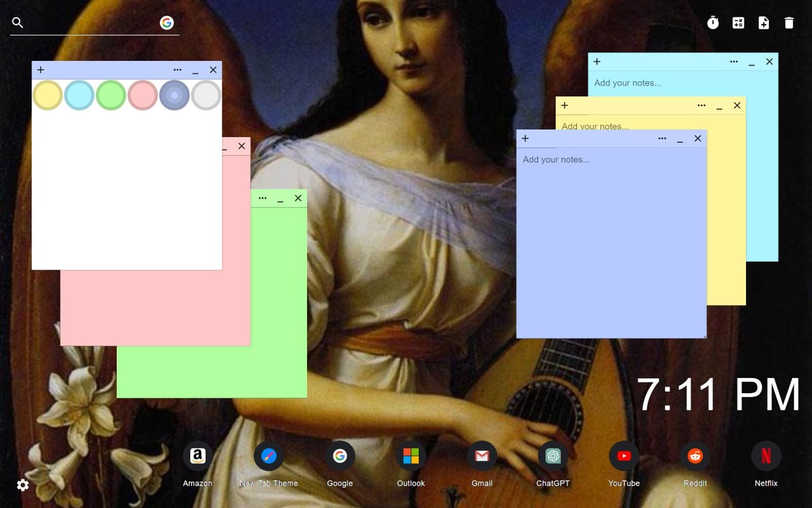Open the settings gear
Viewport: 812px width, 508px height.
(23, 485)
